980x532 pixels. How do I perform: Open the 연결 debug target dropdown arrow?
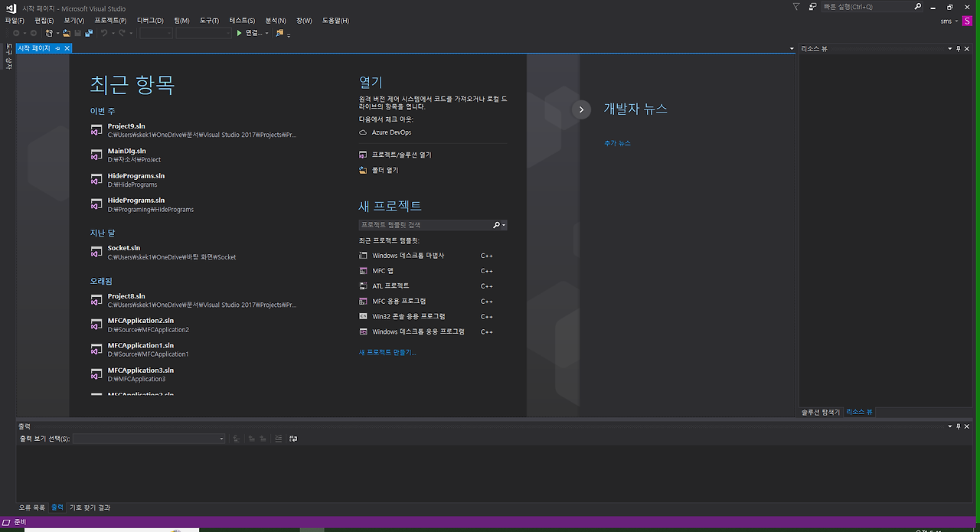click(x=267, y=33)
